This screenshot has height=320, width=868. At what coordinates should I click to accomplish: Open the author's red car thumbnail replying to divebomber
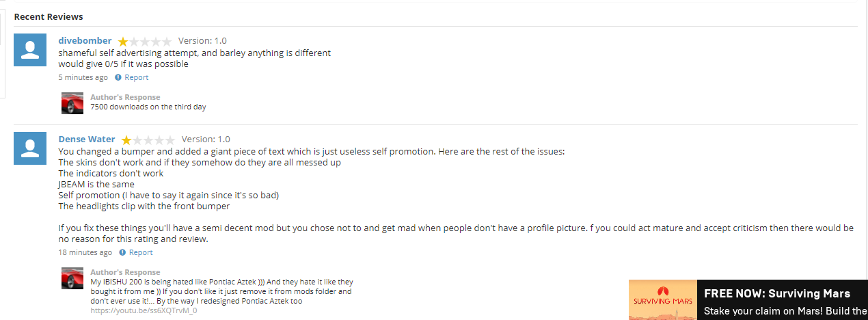72,103
